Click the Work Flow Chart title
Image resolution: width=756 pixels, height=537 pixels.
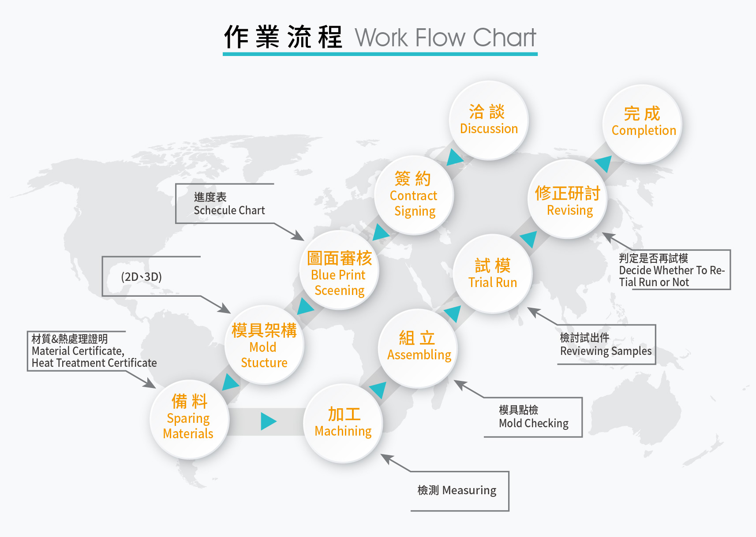point(445,37)
